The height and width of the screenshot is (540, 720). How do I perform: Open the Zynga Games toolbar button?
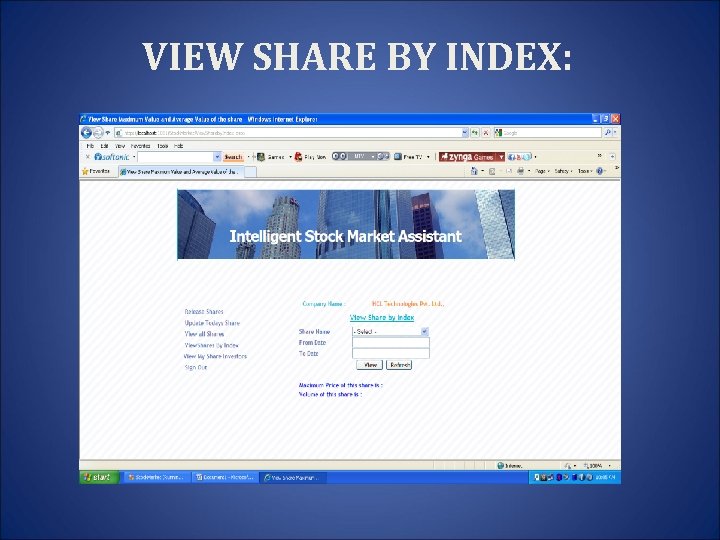(467, 157)
